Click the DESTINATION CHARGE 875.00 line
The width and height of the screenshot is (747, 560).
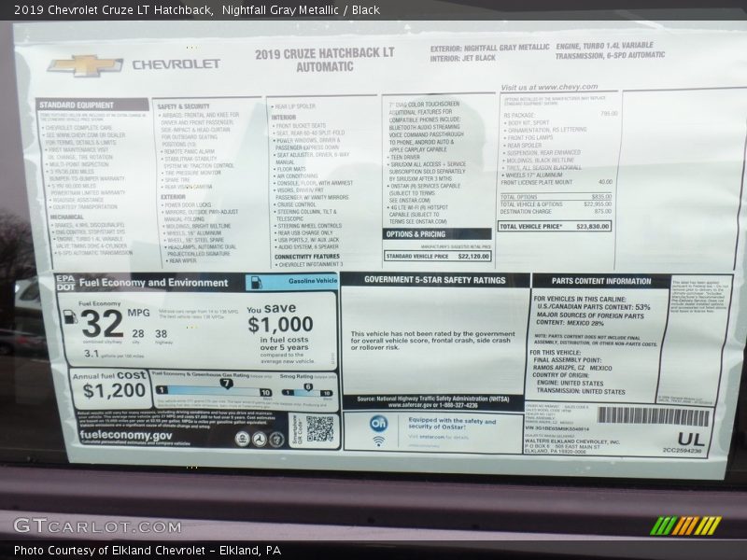pos(556,212)
